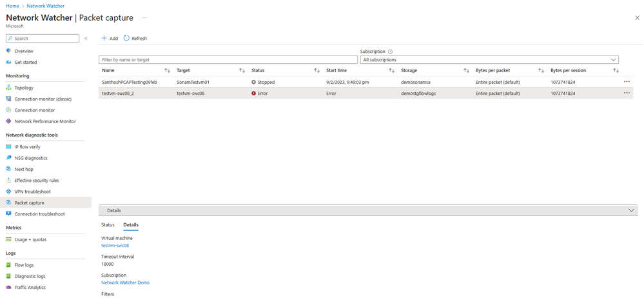Sort by Storage column
This screenshot has height=298, width=644.
tap(466, 71)
